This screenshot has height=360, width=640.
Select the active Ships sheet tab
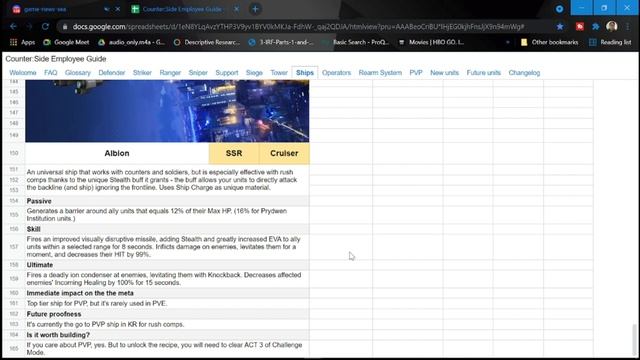click(x=305, y=73)
